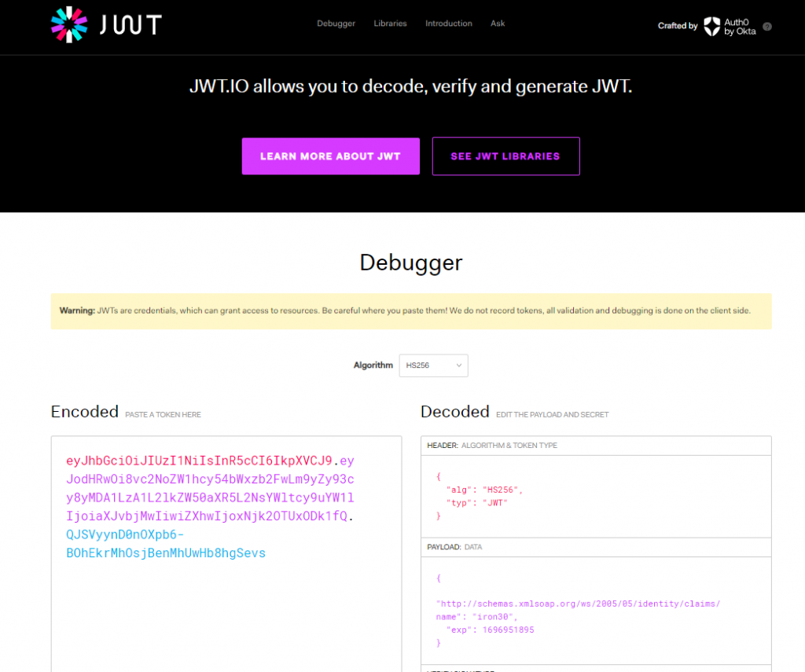Click the second purple token line JodHRw0i8vc2

[210, 479]
